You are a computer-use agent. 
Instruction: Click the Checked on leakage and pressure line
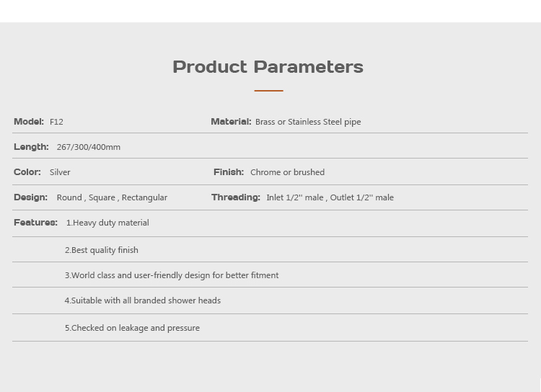pos(132,329)
